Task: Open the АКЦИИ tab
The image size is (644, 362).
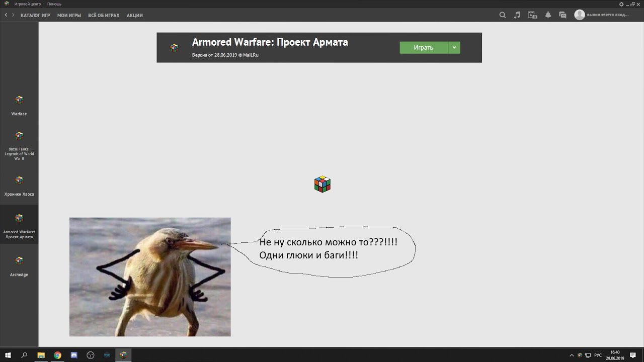Action: click(135, 15)
